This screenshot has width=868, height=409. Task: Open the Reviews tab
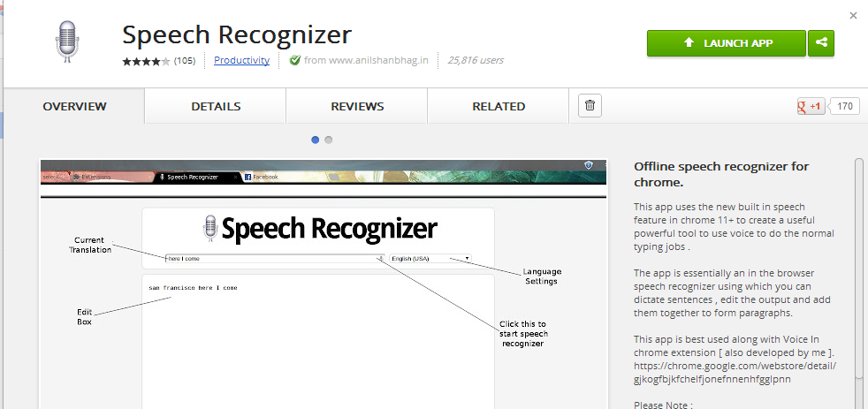(x=357, y=106)
